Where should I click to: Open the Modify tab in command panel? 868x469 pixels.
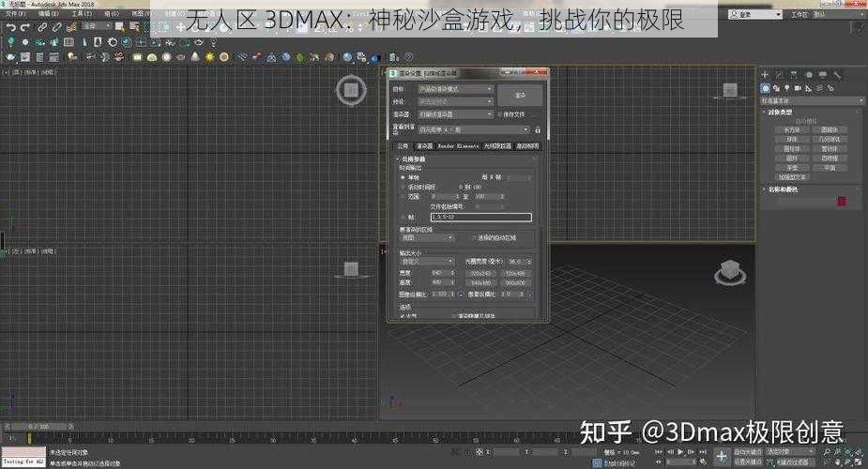780,75
